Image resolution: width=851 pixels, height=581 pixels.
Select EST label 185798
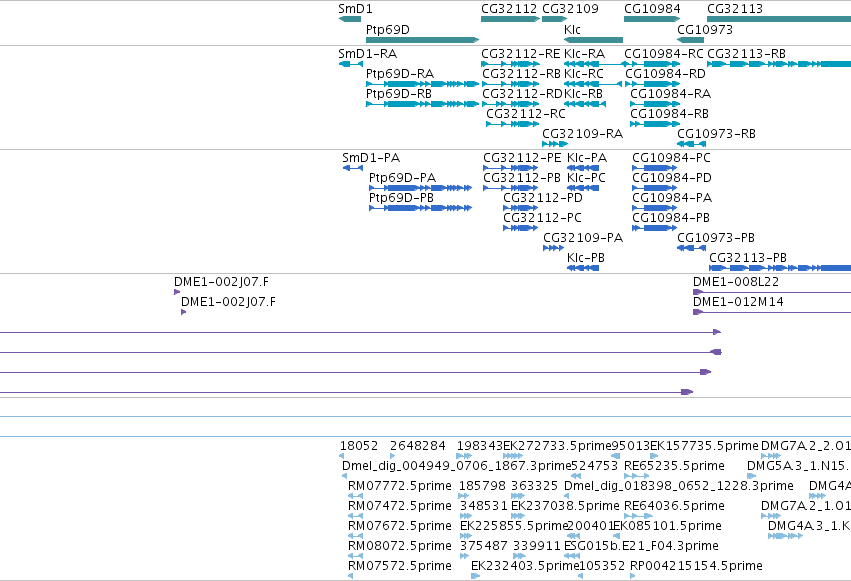pyautogui.click(x=482, y=486)
